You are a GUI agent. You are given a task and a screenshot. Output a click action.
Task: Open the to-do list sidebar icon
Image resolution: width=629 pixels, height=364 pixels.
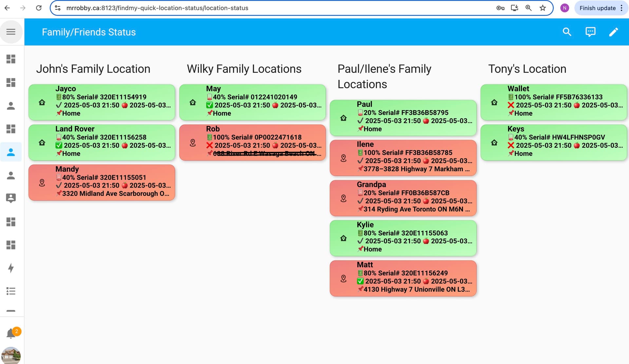pos(11,291)
